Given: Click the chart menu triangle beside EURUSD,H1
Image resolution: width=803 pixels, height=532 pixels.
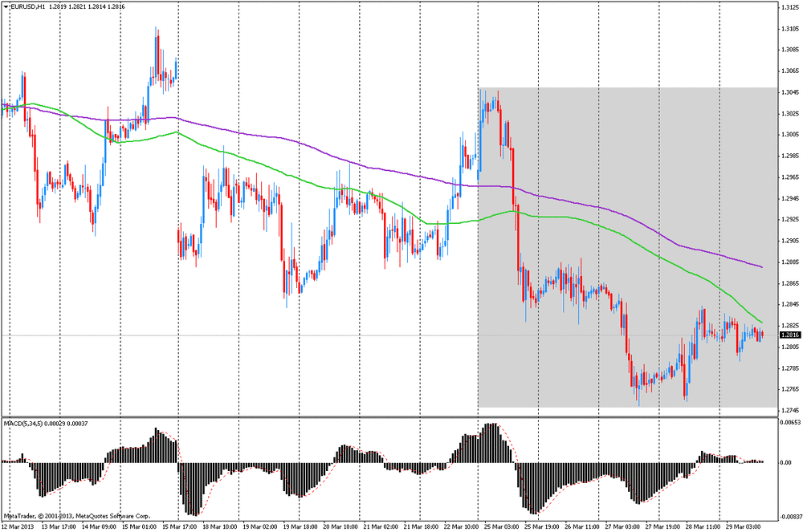Looking at the screenshot, I should [x=6, y=6].
